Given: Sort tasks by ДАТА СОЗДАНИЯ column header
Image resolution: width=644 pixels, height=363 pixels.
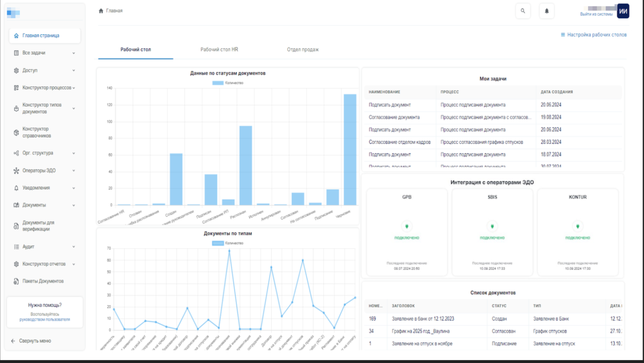Looking at the screenshot, I should coord(556,92).
